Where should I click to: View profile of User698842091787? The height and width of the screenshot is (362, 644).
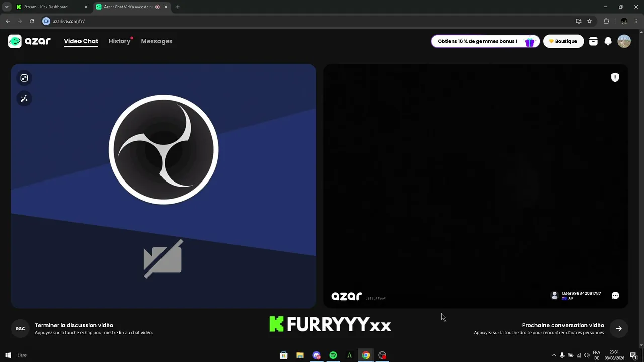pos(576,295)
